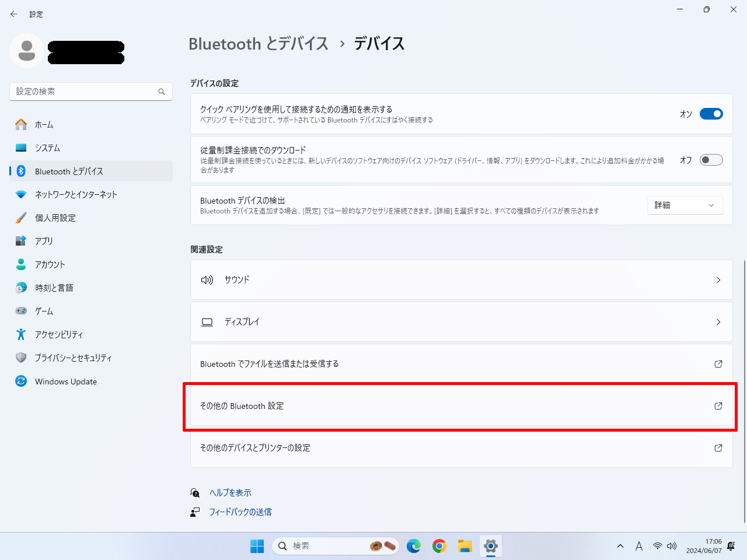Open the Windows Start button
Image resolution: width=747 pixels, height=560 pixels.
[257, 546]
